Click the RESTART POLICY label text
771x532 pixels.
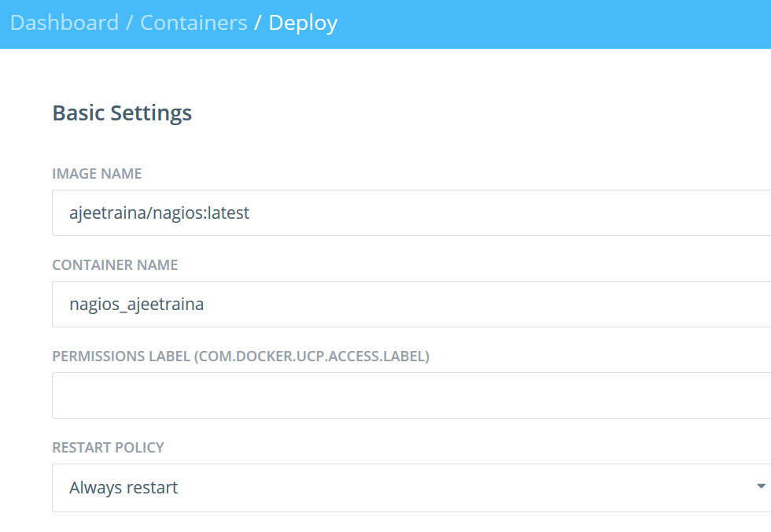click(108, 447)
